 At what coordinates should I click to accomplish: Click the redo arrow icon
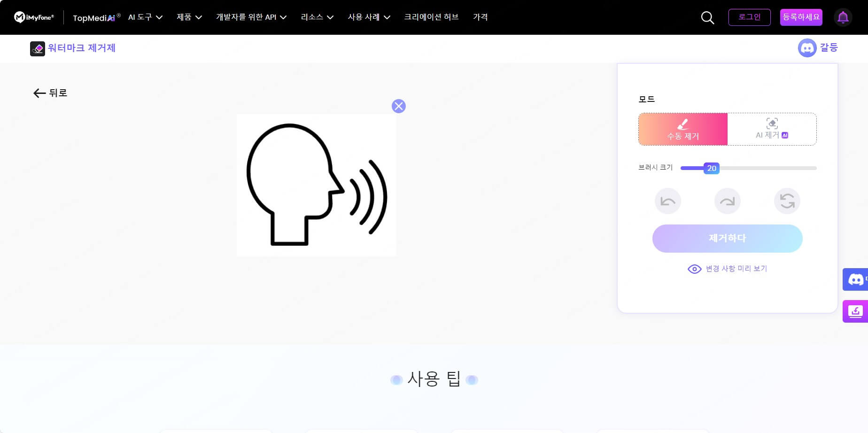point(728,201)
